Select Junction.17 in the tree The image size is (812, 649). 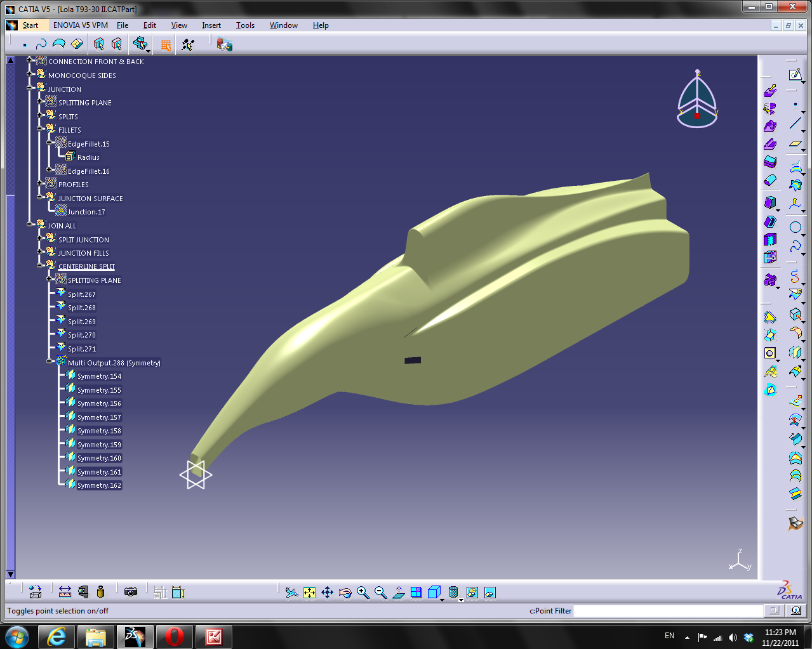point(86,212)
